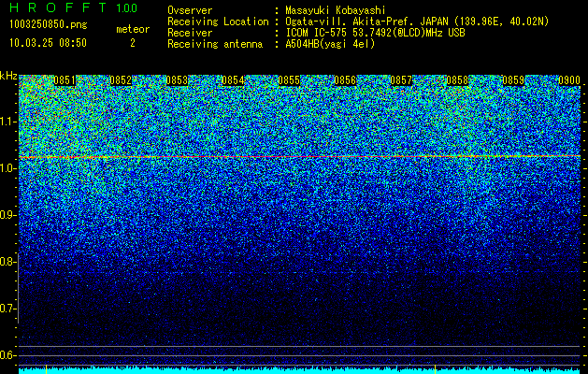Click the 0854 time marker

click(x=233, y=80)
